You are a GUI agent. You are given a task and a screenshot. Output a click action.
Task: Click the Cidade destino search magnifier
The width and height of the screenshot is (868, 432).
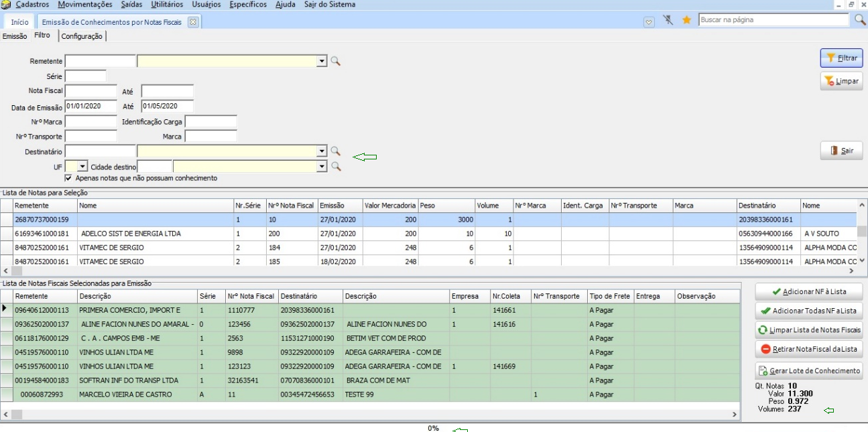coord(336,166)
